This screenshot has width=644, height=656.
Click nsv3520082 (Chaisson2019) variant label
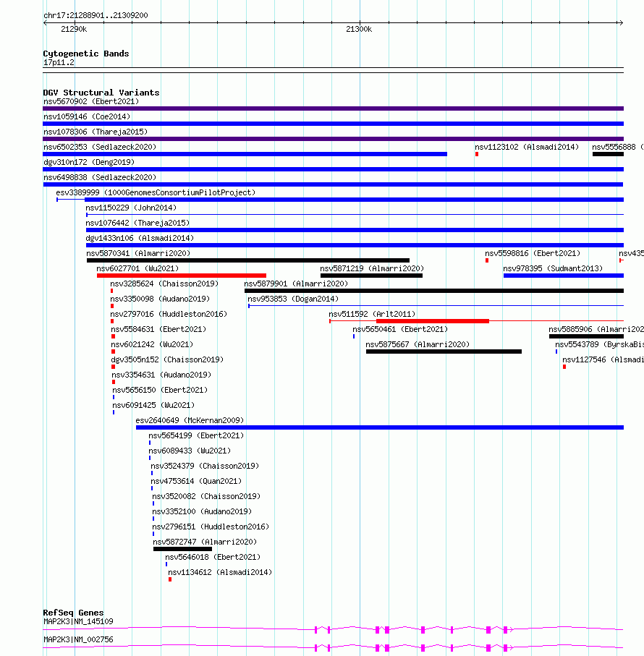click(206, 496)
